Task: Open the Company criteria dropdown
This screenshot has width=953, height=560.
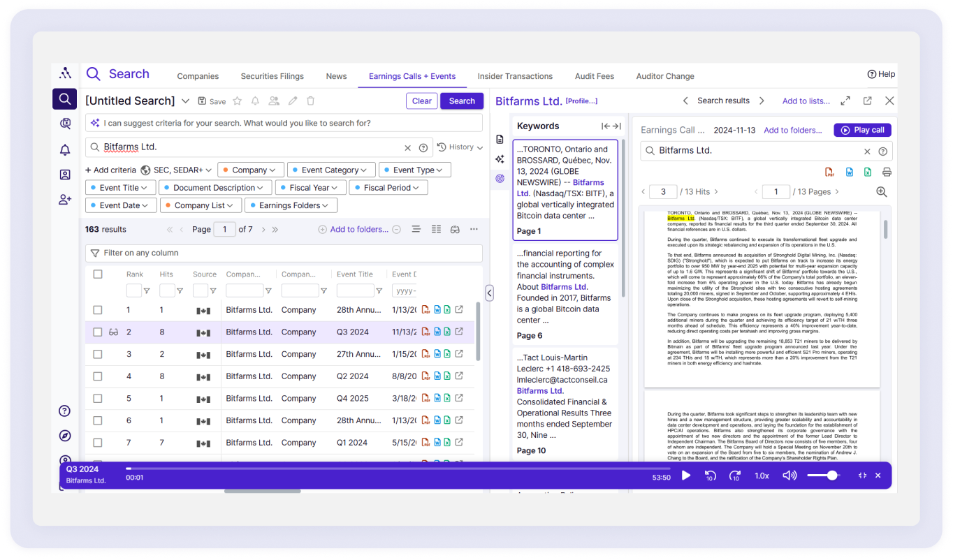Action: click(x=251, y=170)
